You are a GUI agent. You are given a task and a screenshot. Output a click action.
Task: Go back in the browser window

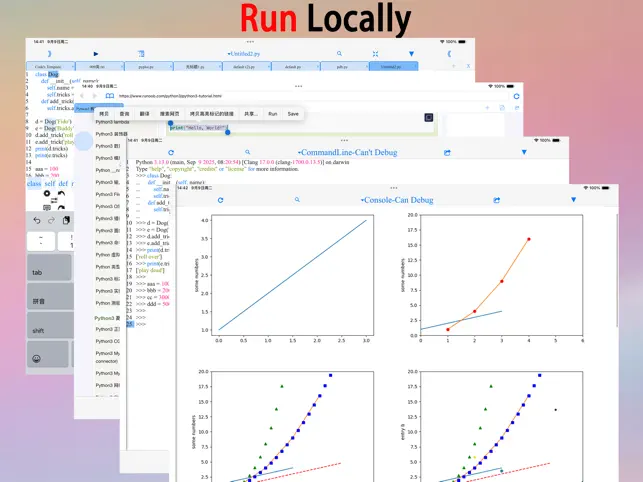[x=82, y=96]
